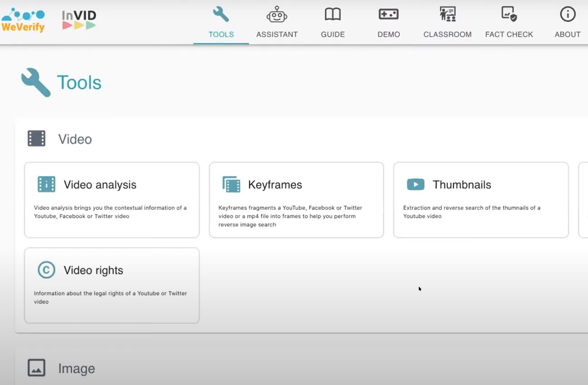Click the Classroom blackboard icon
The height and width of the screenshot is (385, 588).
(447, 14)
